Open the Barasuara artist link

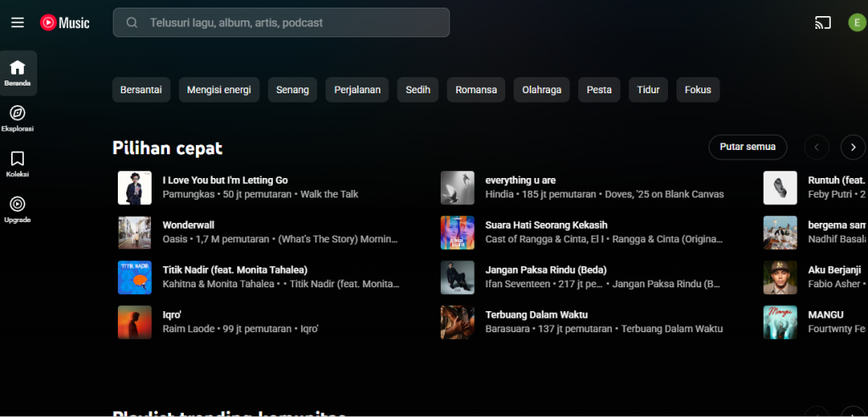coord(509,329)
